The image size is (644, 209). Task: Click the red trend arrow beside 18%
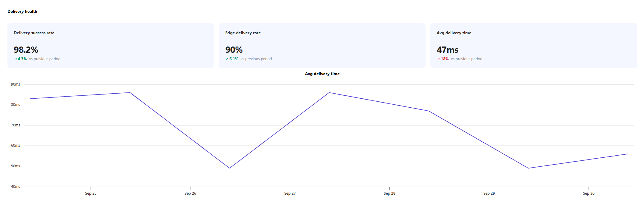click(x=438, y=59)
